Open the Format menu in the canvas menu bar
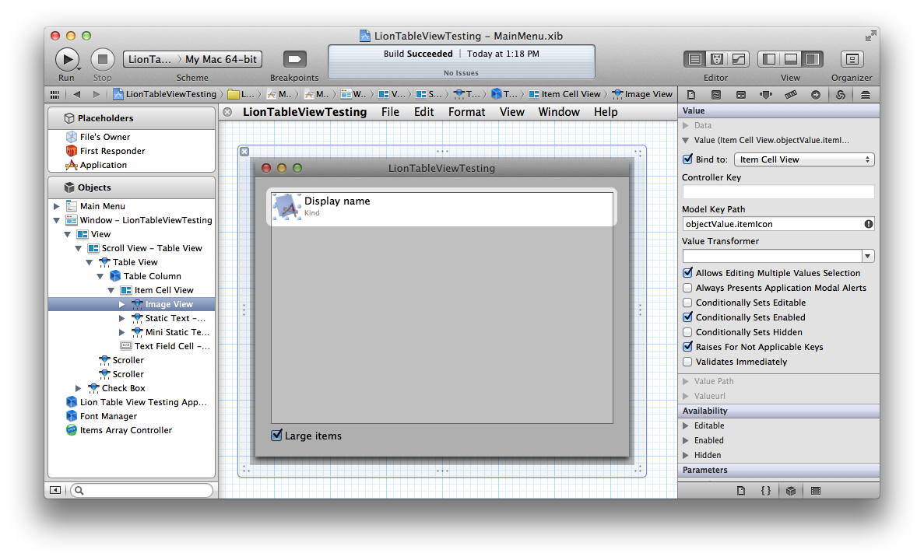This screenshot has width=924, height=560. (467, 112)
